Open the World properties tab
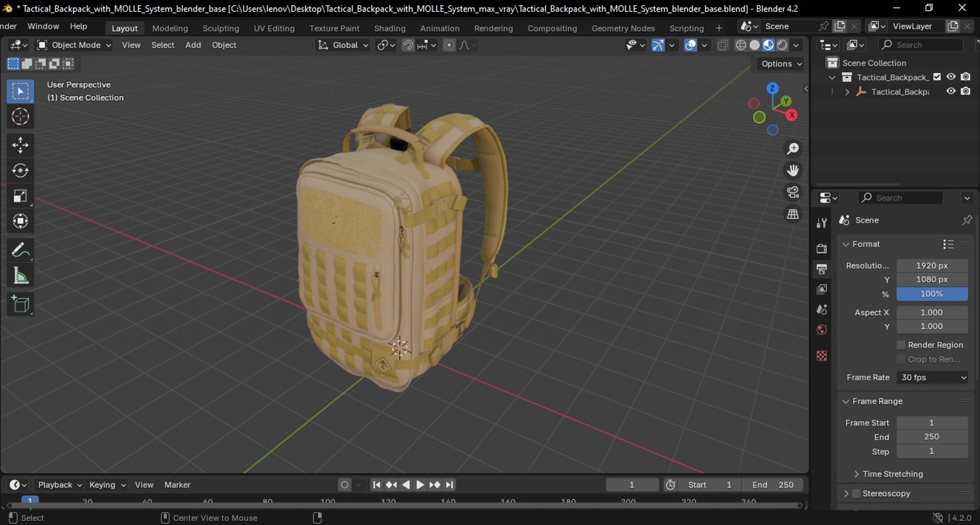Viewport: 980px width, 525px height. pos(821,330)
